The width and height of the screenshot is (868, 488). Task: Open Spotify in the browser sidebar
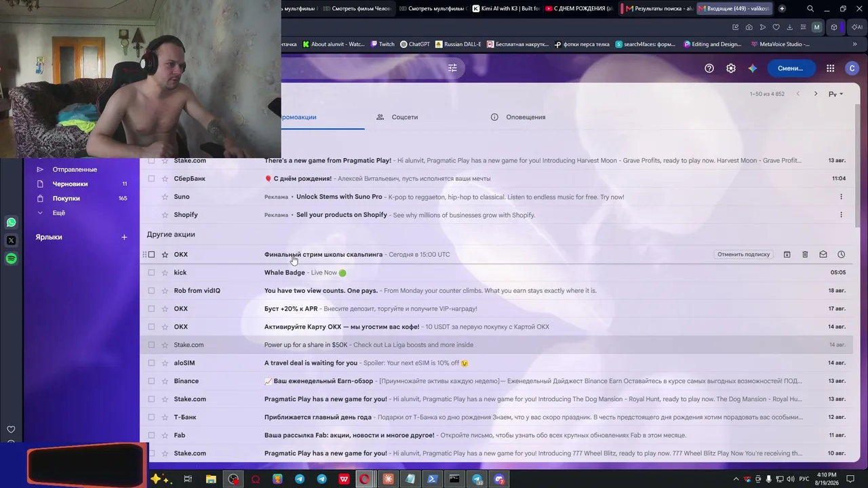coord(11,258)
